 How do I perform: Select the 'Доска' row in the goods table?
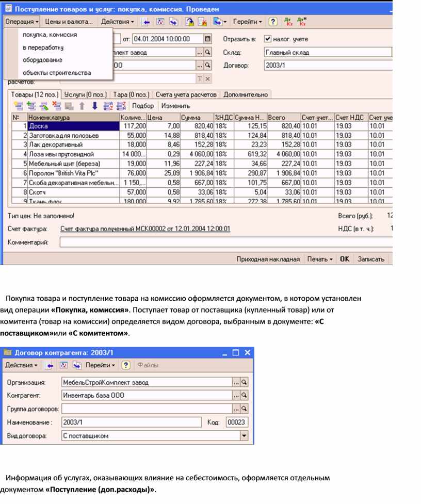73,126
